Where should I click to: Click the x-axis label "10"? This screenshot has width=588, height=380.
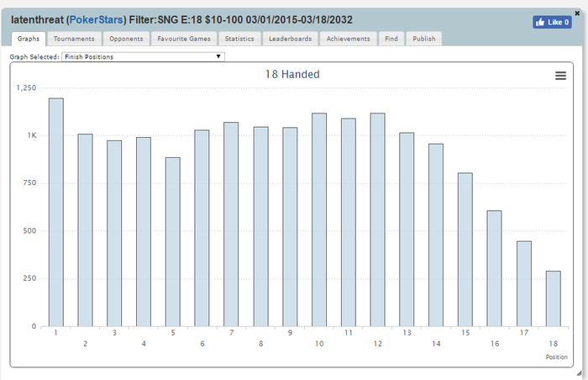click(x=319, y=344)
